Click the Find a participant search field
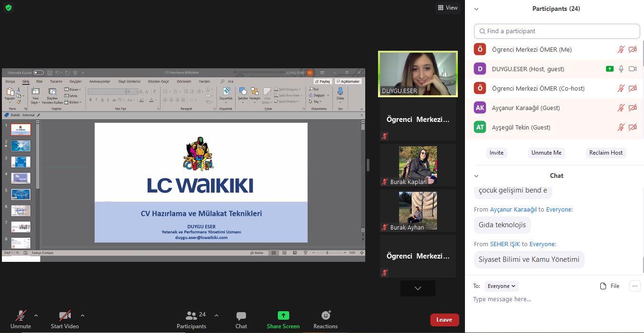Viewport: 644px width, 333px height. click(557, 31)
